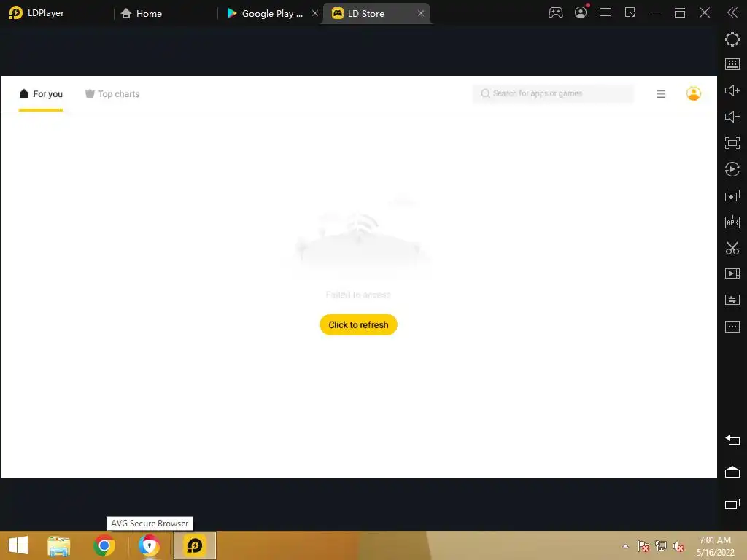Minimize the LDPlayer window
The height and width of the screenshot is (560, 747).
point(655,12)
